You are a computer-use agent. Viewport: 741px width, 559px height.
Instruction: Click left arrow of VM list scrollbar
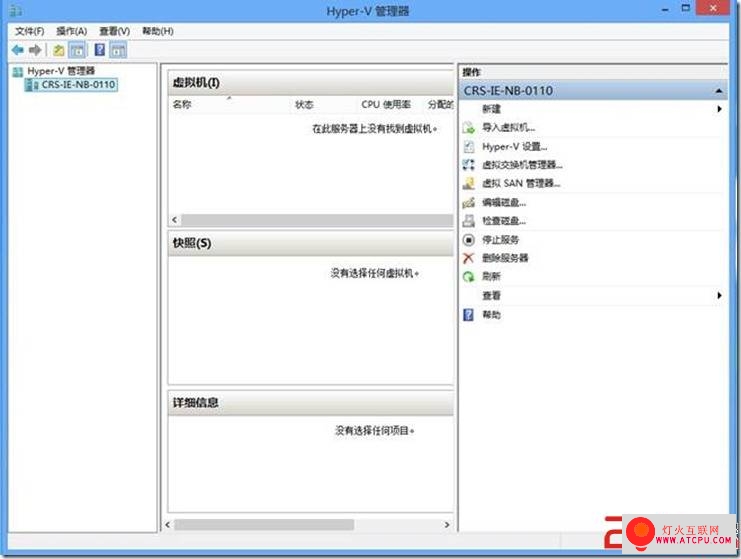point(175,220)
